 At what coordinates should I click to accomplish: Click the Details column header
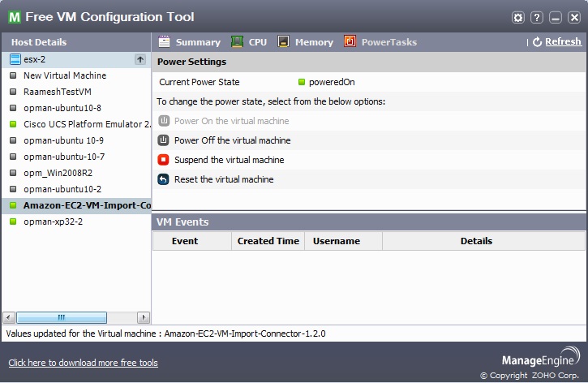tap(483, 241)
